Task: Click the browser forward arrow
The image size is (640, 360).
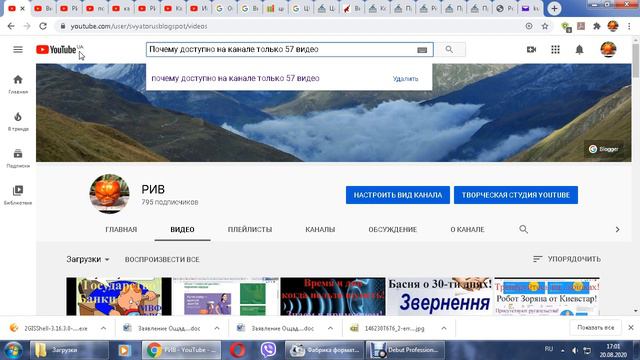Action: tap(27, 26)
